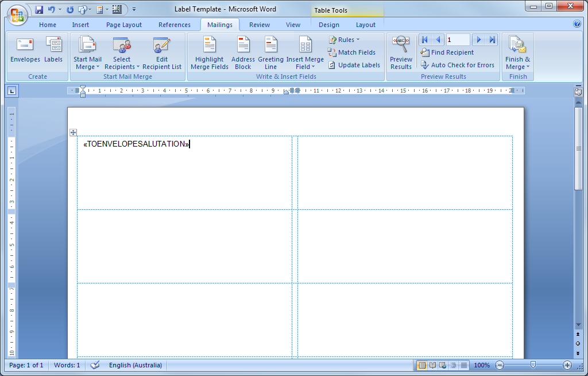Screen dimensions: 588x376
Task: Click the Office Button orb
Action: [17, 15]
